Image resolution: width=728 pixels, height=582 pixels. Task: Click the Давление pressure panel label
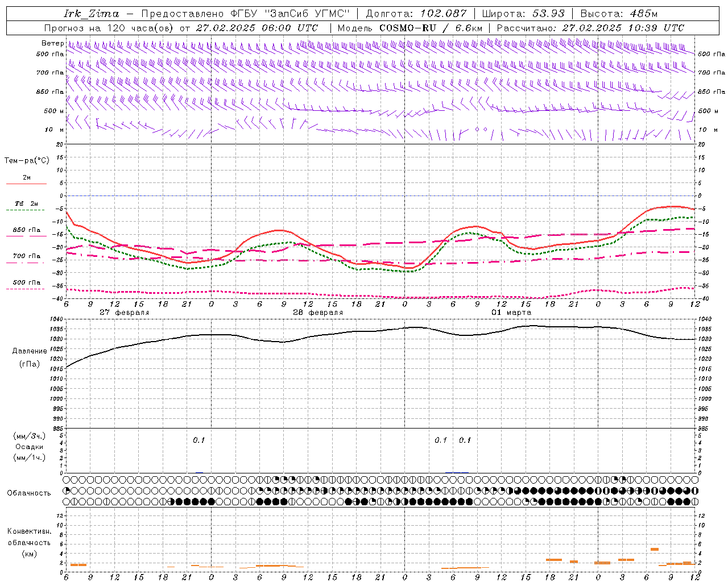click(x=29, y=351)
